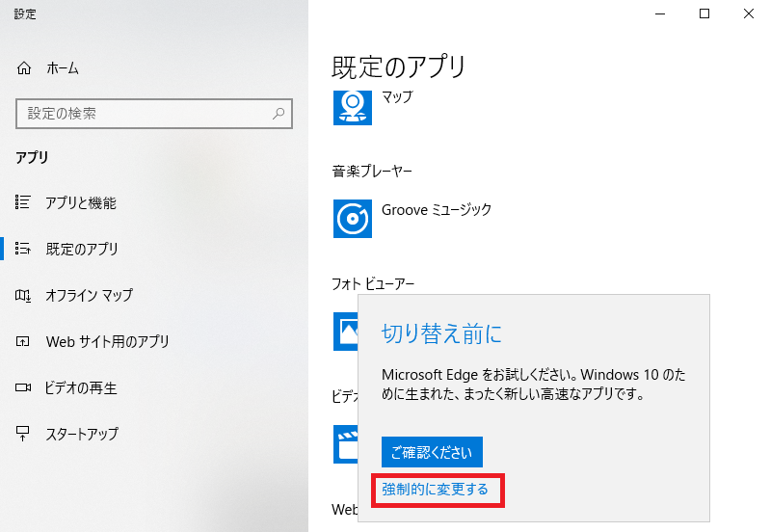
Task: Click the フォト ビューアー section label
Action: (x=373, y=283)
